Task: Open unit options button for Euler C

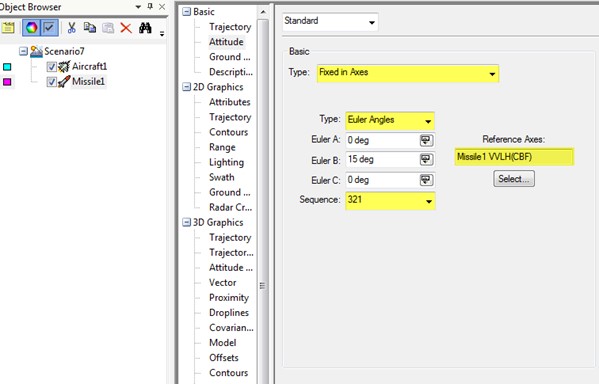Action: tap(426, 180)
